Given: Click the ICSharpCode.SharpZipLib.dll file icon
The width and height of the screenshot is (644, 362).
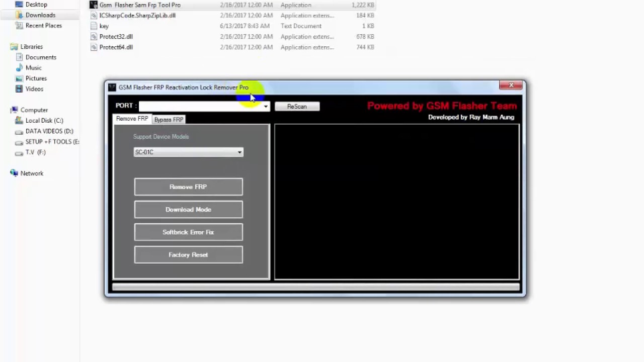Looking at the screenshot, I should pyautogui.click(x=94, y=16).
